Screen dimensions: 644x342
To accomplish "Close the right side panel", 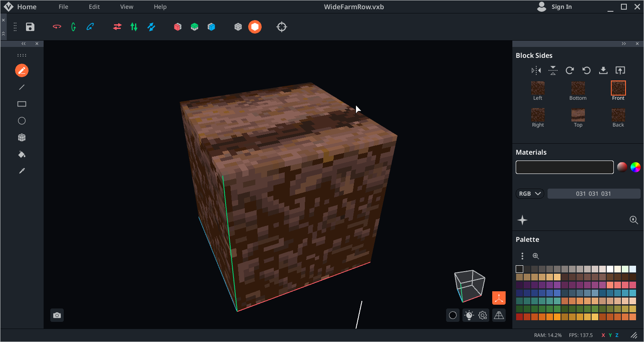I will pyautogui.click(x=637, y=44).
